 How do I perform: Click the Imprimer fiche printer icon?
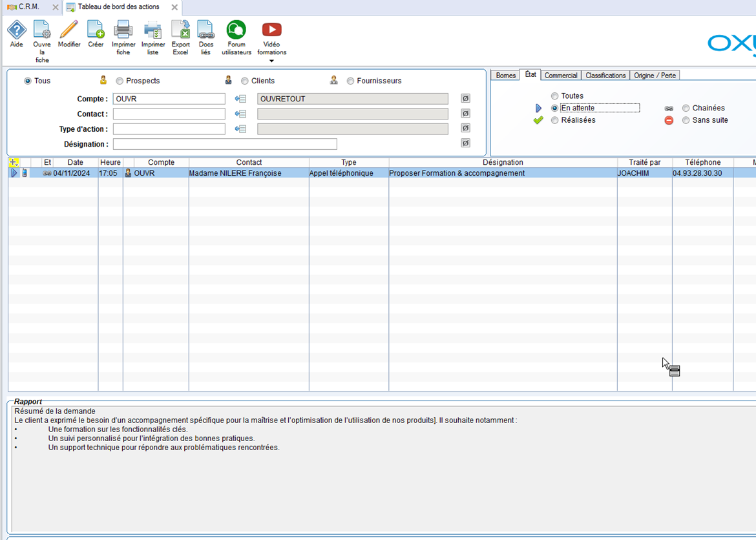coord(123,30)
